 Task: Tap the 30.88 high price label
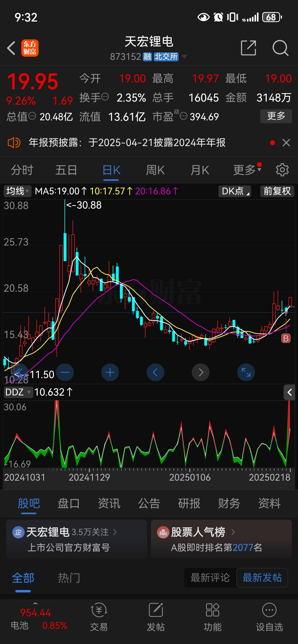tap(84, 205)
